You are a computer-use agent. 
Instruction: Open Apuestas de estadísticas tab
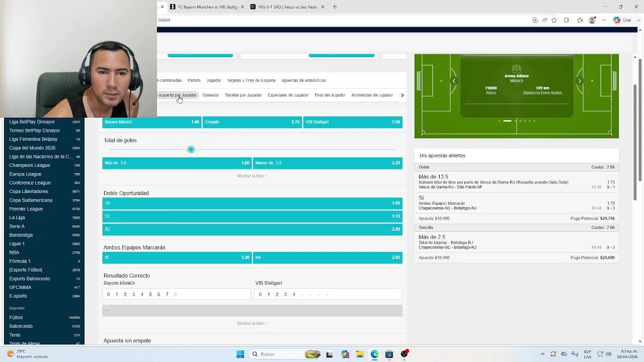(303, 80)
